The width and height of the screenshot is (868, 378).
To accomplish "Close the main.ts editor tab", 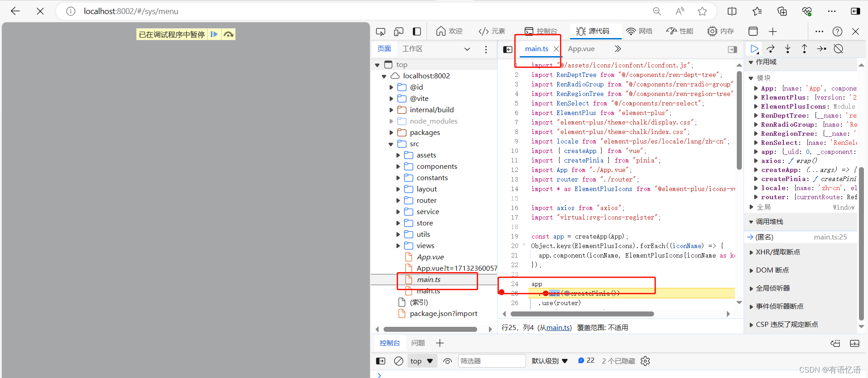I will (556, 49).
